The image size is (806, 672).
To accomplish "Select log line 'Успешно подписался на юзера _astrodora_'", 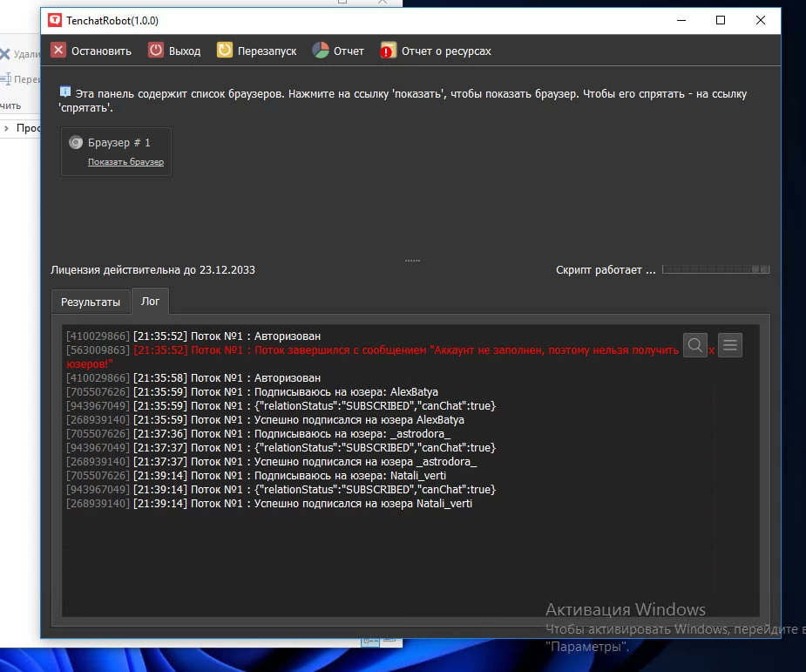I will [271, 462].
